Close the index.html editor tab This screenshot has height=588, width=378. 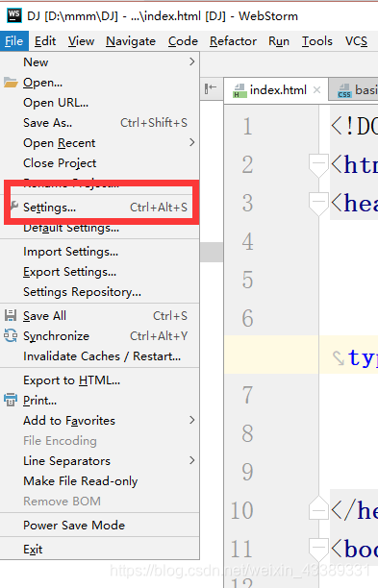pos(316,90)
